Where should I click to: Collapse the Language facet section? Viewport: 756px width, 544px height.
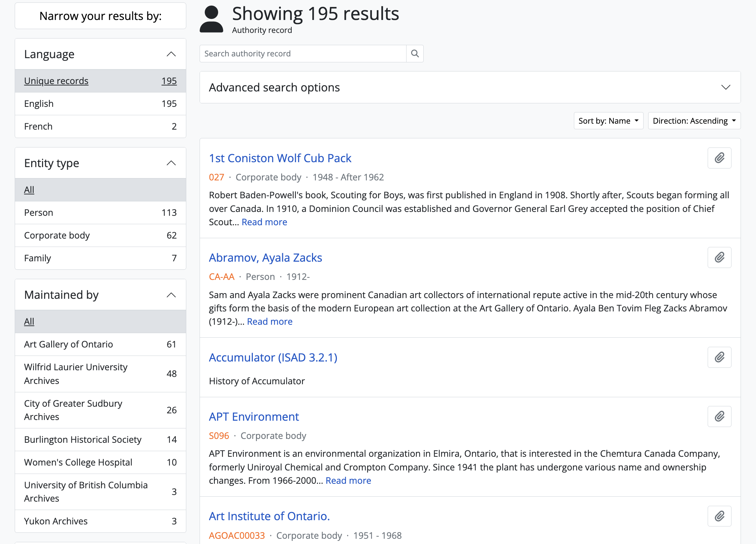click(171, 54)
